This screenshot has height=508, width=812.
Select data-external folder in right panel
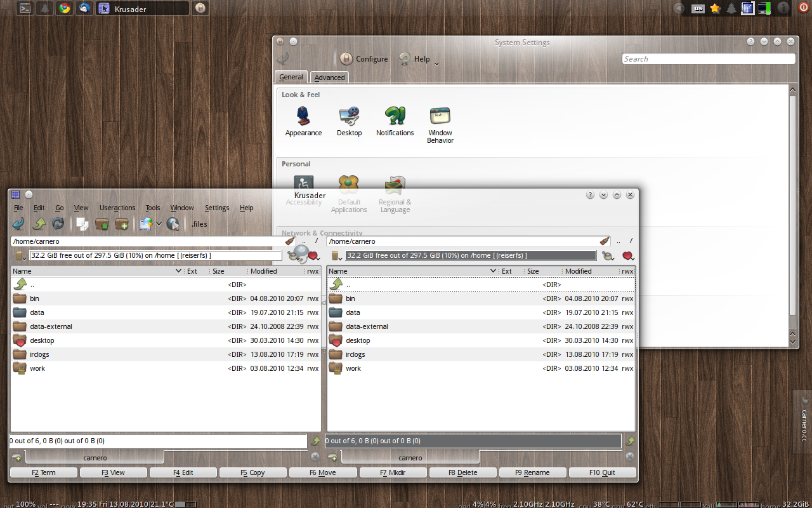tap(481, 326)
